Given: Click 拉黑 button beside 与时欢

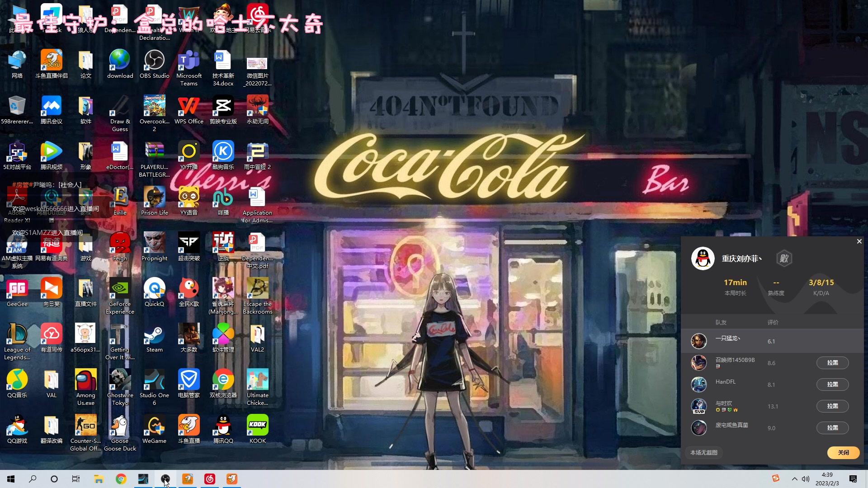Looking at the screenshot, I should (832, 406).
